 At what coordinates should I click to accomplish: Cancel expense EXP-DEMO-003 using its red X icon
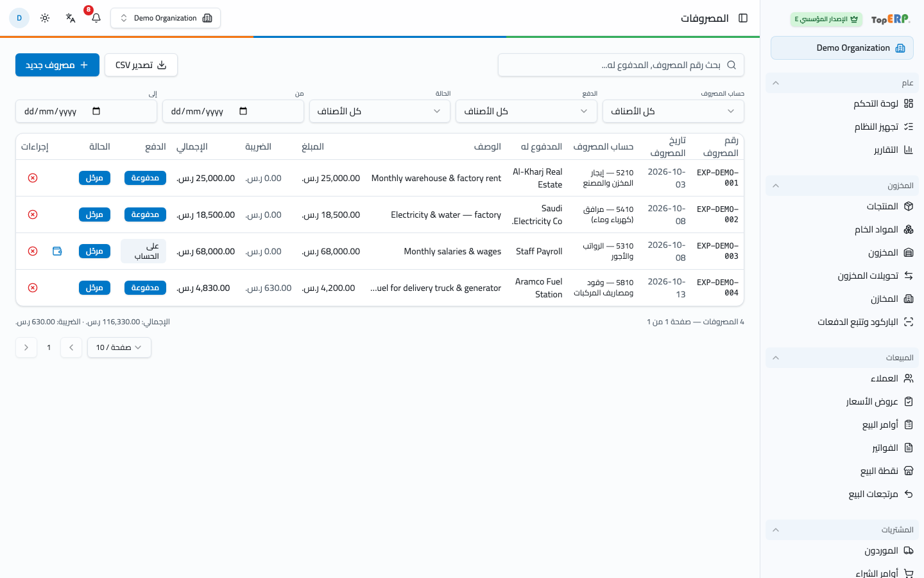pyautogui.click(x=33, y=251)
